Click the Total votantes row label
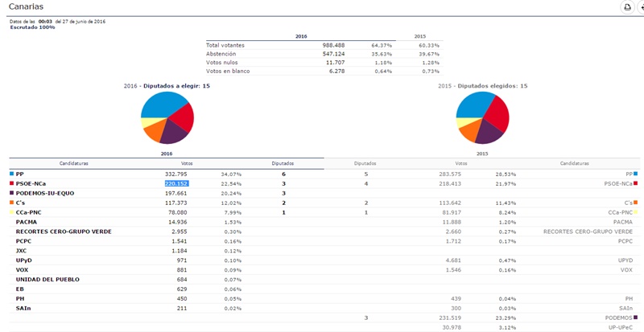The image size is (644, 332). (x=225, y=45)
